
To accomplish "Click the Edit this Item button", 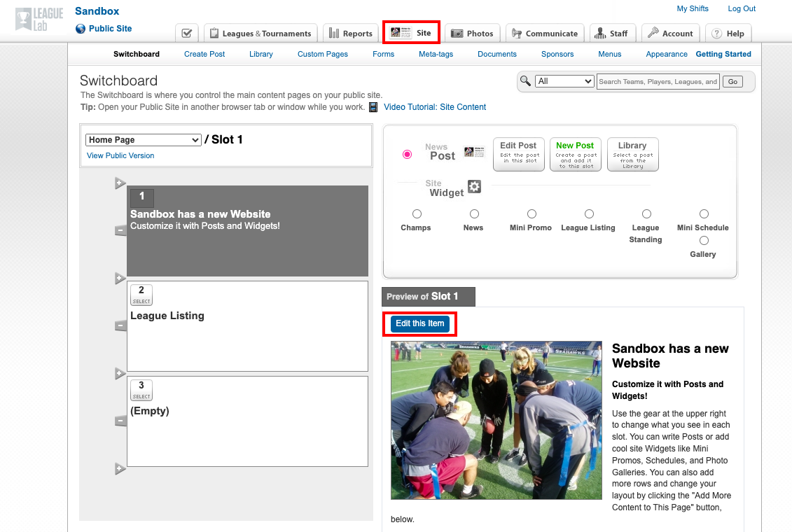I will click(x=419, y=323).
